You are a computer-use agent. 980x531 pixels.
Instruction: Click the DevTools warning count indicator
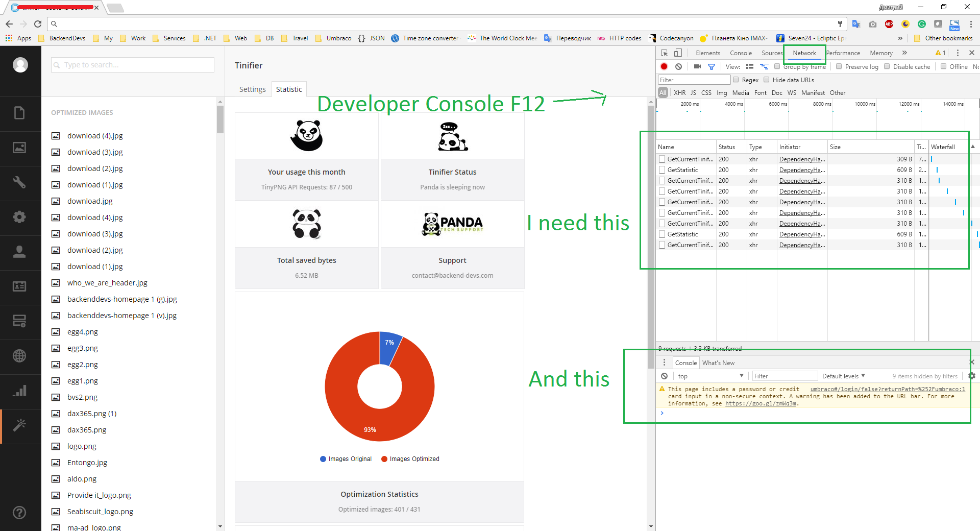[x=941, y=53]
